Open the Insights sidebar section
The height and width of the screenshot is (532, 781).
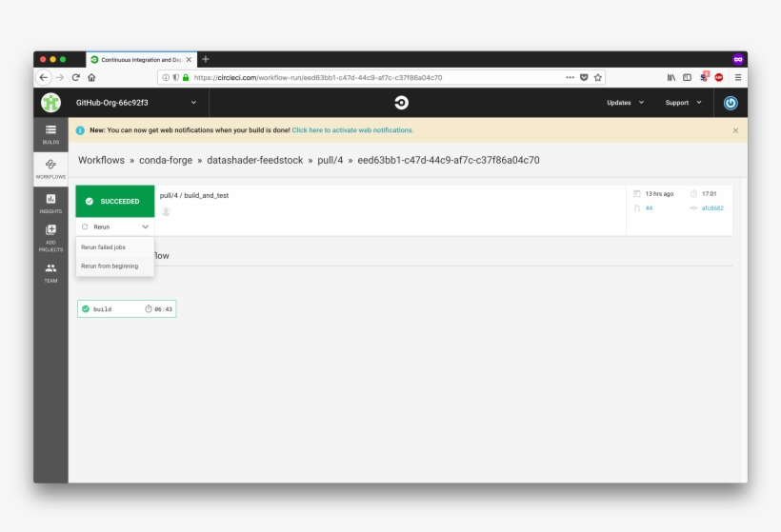(x=50, y=202)
